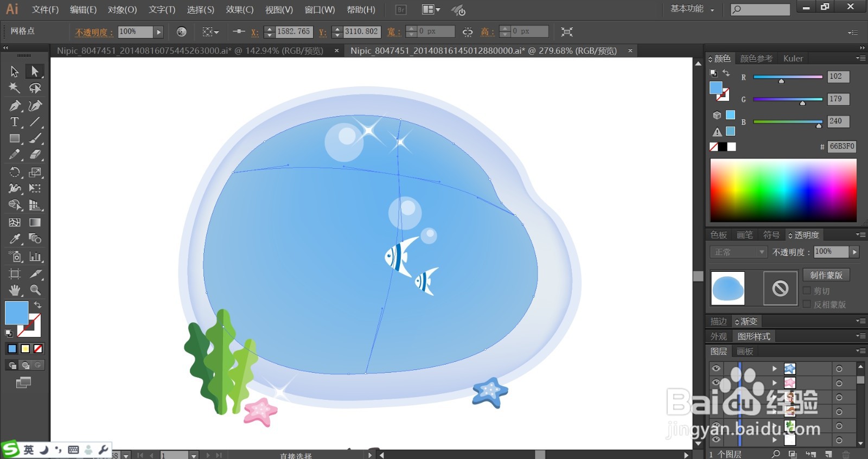
Task: Select the Column Graph tool
Action: tap(35, 257)
